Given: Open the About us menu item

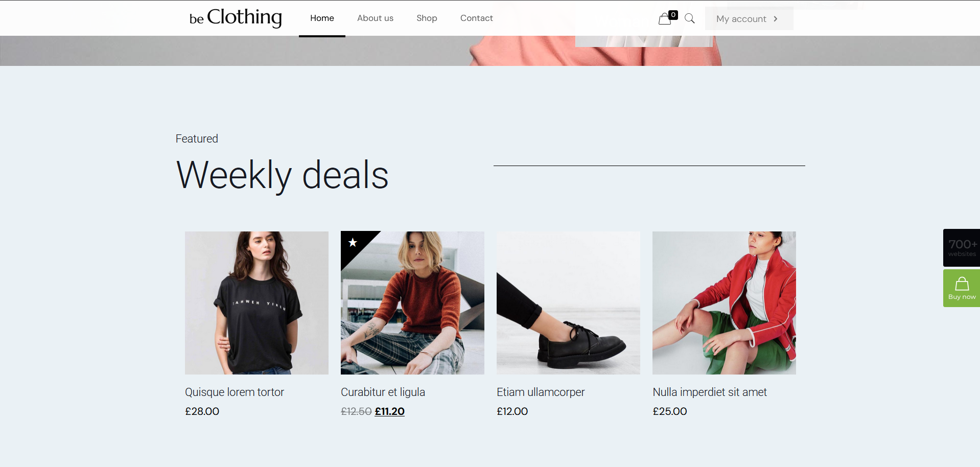Looking at the screenshot, I should (x=375, y=18).
